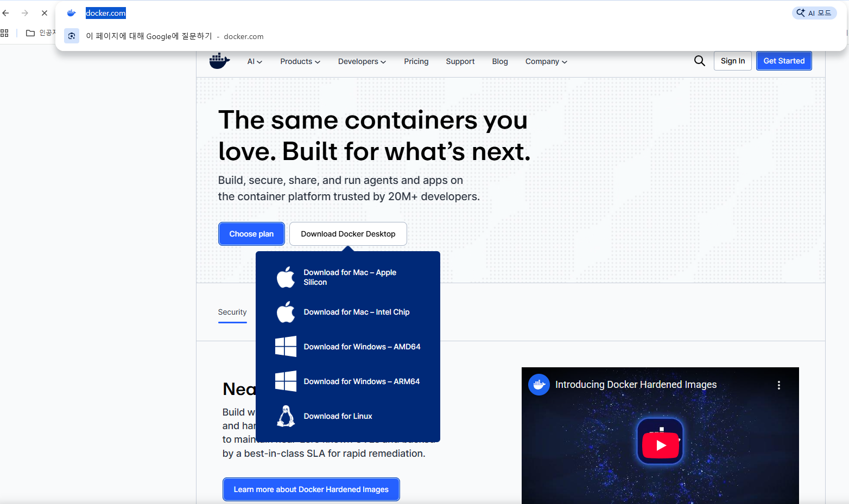
Task: Click the Windows logo beside AMD64 download
Action: pos(286,347)
